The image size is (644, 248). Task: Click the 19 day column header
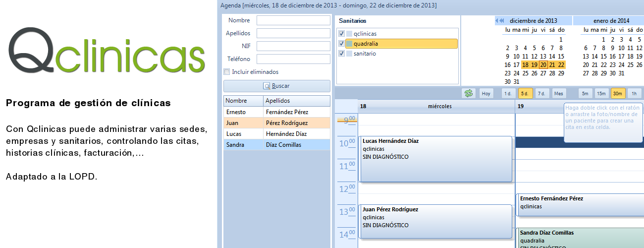click(580, 106)
